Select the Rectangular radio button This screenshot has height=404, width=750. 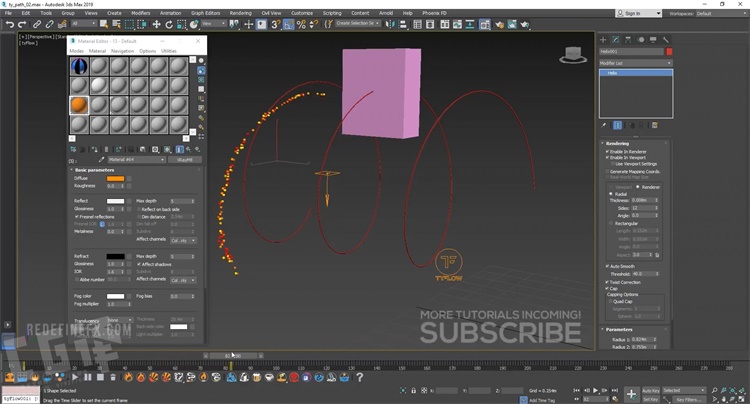point(611,223)
